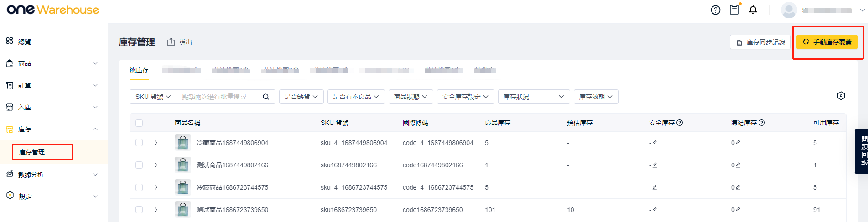Screen dimensions: 868x222
Task: Expand row details for 測試商品1687449802166
Action: [x=156, y=165]
